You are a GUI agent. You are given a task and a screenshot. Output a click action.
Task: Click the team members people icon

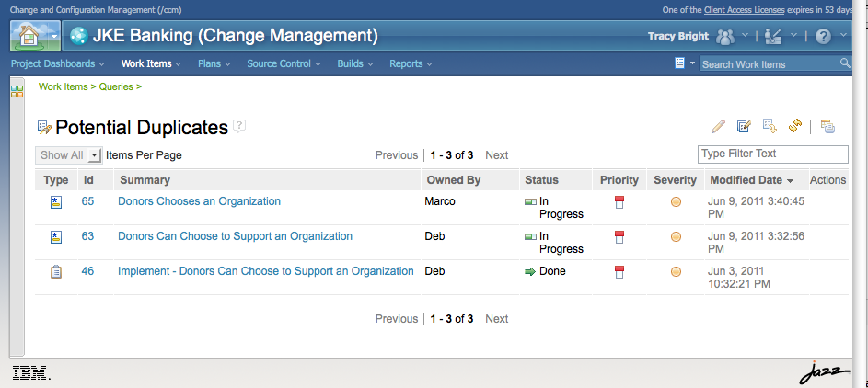click(724, 37)
